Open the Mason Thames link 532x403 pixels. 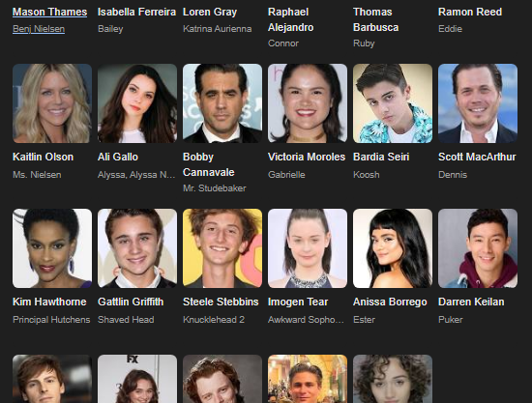tap(50, 12)
